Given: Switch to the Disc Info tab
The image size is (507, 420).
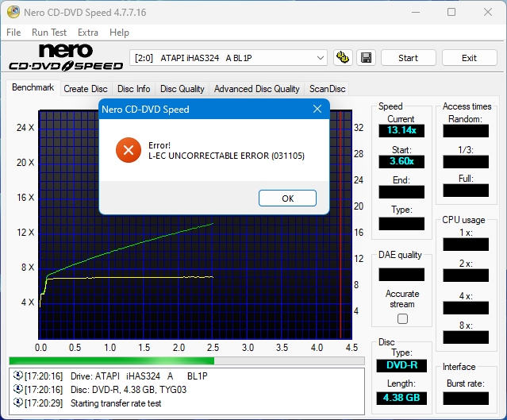Looking at the screenshot, I should pos(134,89).
